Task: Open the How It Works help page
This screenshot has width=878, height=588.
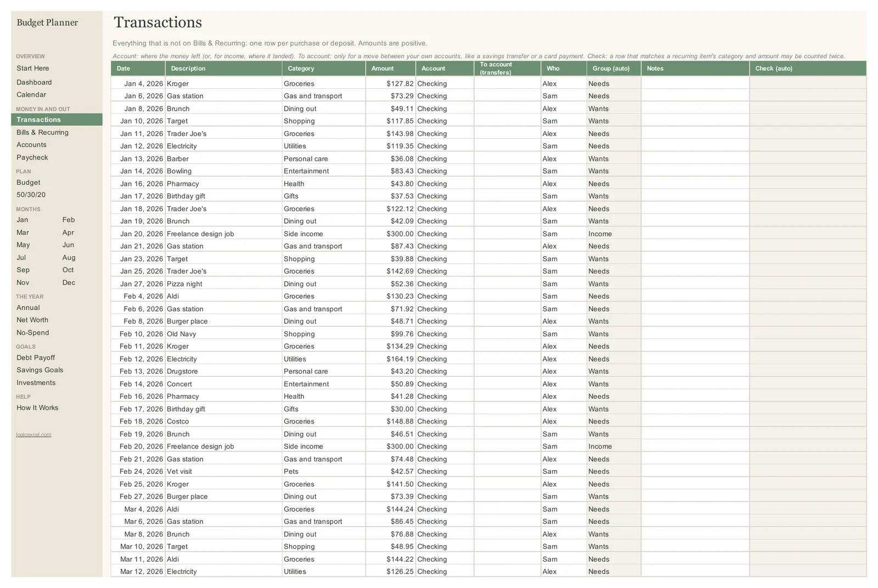Action: pyautogui.click(x=37, y=408)
